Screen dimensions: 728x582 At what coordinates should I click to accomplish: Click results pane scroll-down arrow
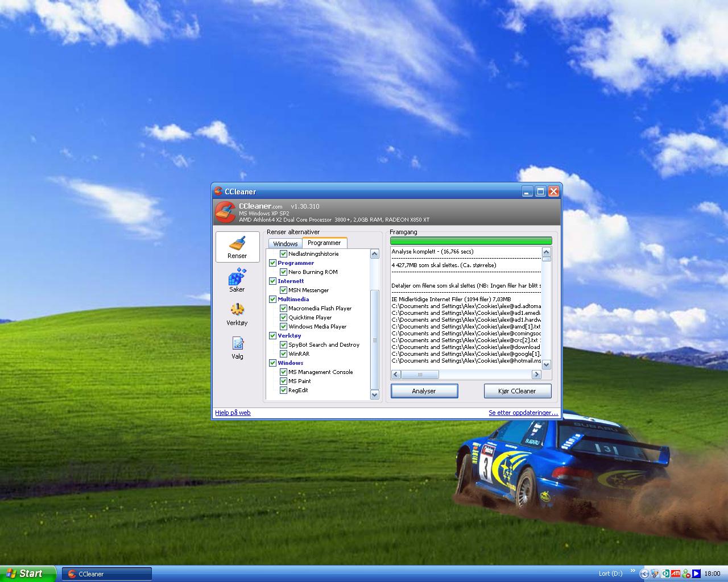coord(547,365)
